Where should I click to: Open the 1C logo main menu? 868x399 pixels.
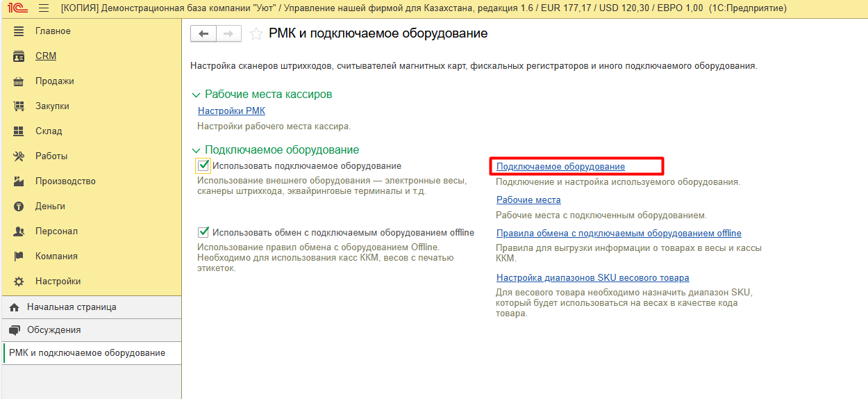[x=17, y=8]
